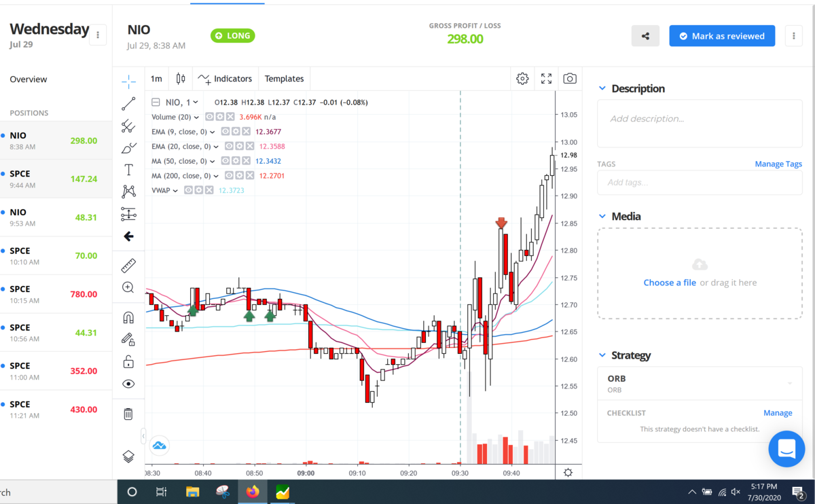
Task: Open chart settings gear icon
Action: coord(522,79)
